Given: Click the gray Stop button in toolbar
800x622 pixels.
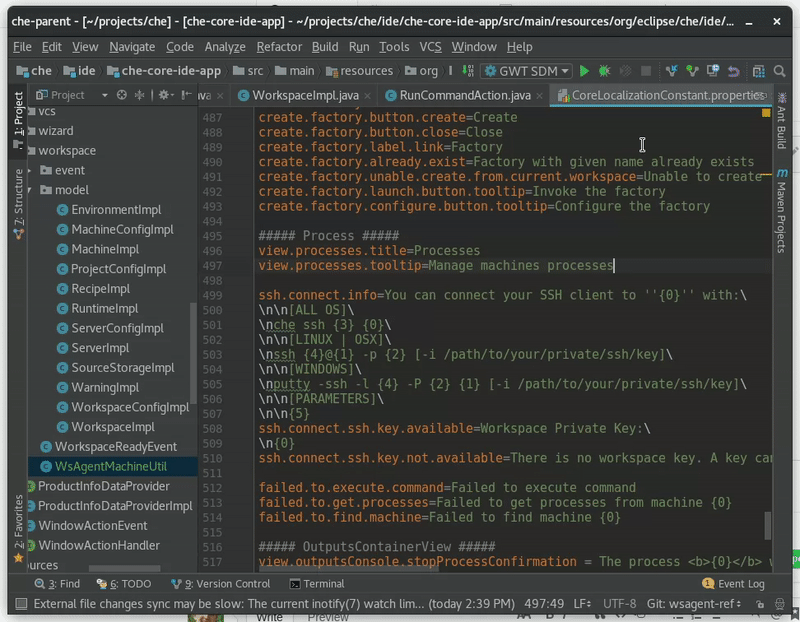Looking at the screenshot, I should (646, 71).
